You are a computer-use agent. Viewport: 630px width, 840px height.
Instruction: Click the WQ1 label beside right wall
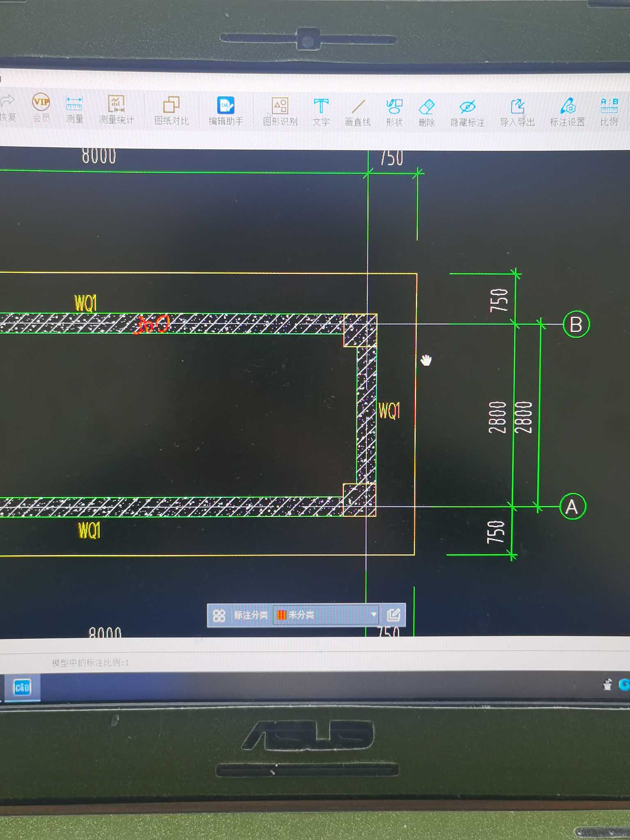(389, 411)
